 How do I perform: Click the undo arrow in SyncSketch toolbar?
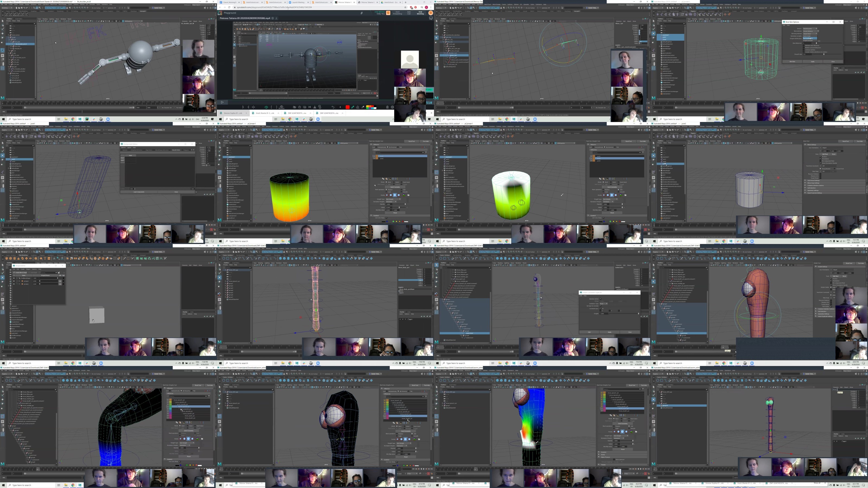(x=333, y=107)
